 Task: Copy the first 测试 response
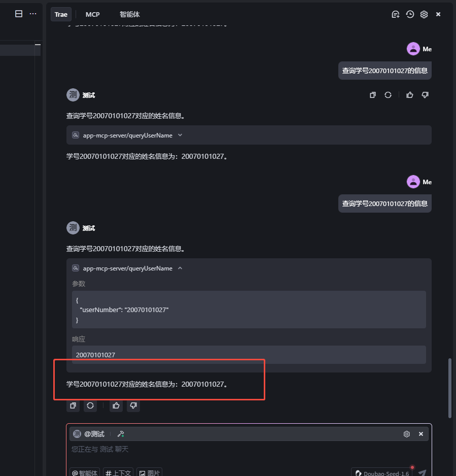tap(373, 95)
